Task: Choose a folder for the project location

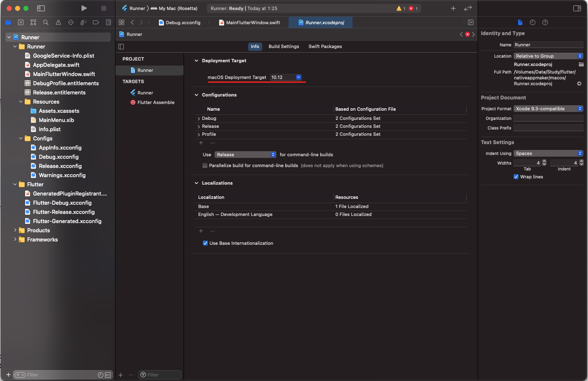Action: pyautogui.click(x=581, y=64)
